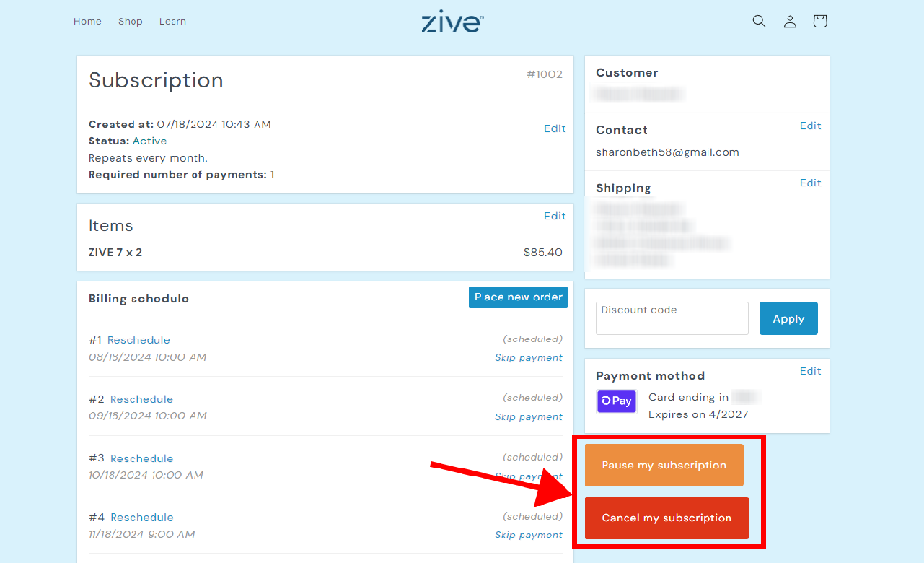Edit the Shipping address

point(811,183)
